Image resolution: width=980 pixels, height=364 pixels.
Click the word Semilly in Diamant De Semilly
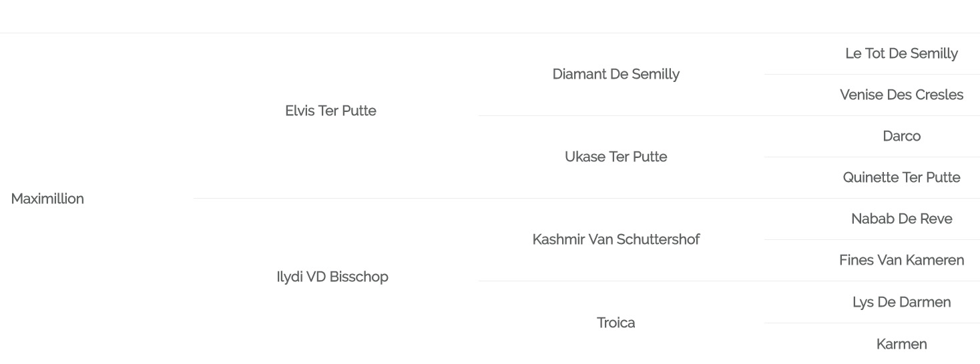pyautogui.click(x=655, y=74)
